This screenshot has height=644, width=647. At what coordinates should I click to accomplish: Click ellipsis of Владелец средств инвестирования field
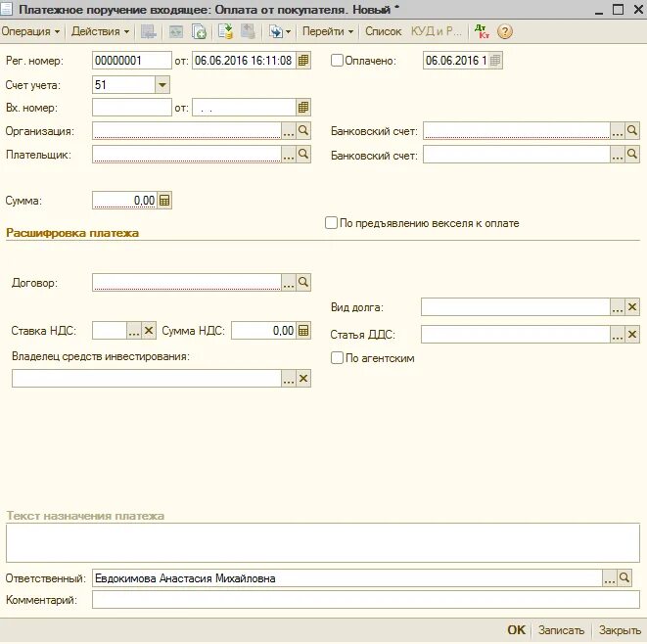click(x=289, y=379)
